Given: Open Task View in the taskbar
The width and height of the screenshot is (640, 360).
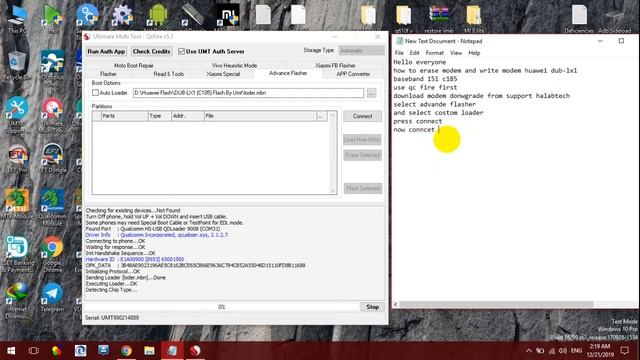Looking at the screenshot, I should (x=34, y=351).
